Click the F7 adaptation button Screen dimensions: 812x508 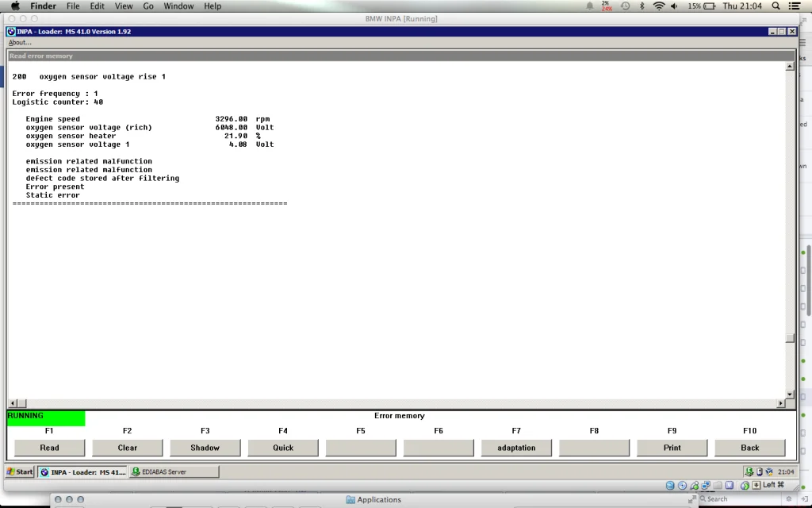[516, 448]
